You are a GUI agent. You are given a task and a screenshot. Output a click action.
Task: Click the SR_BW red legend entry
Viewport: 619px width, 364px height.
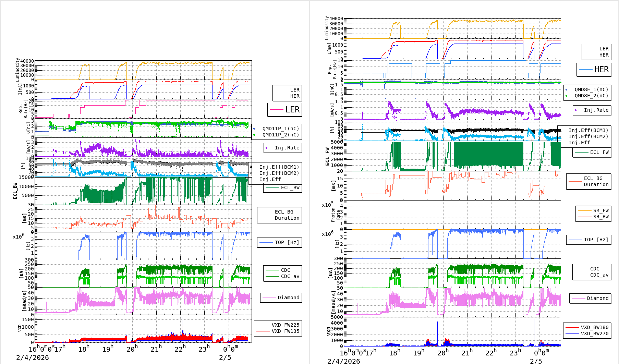[x=600, y=217]
